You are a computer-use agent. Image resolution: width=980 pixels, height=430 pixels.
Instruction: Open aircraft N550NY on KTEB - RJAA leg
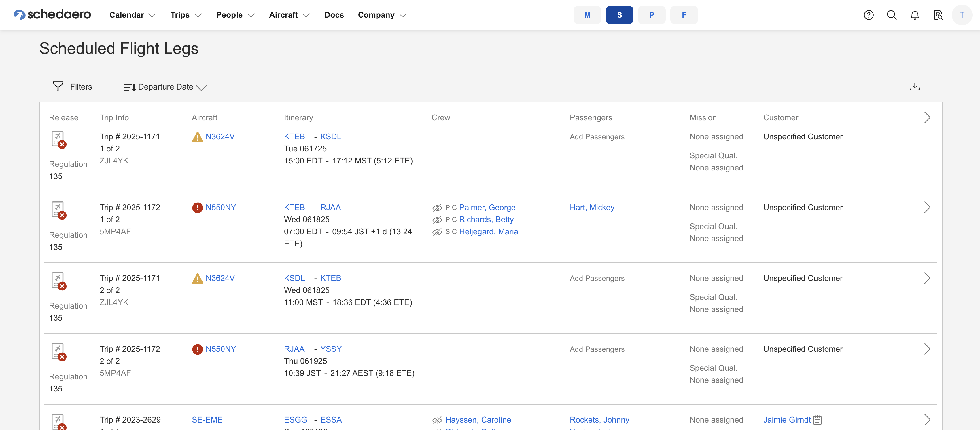click(221, 207)
